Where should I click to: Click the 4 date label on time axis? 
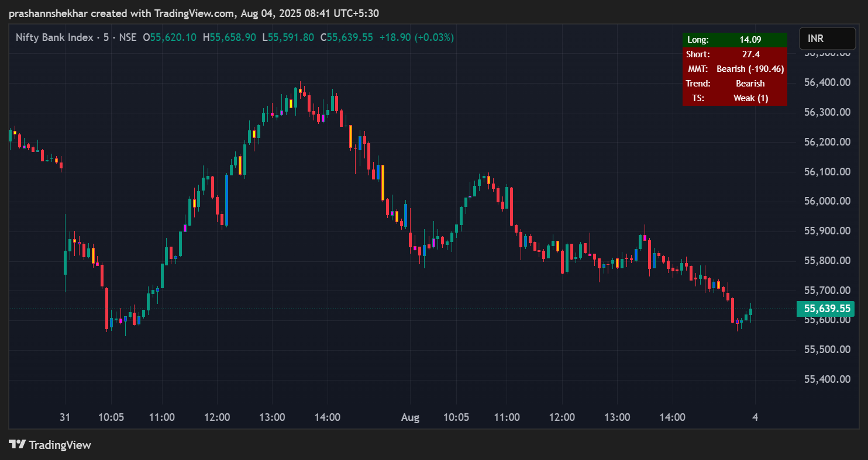click(755, 417)
